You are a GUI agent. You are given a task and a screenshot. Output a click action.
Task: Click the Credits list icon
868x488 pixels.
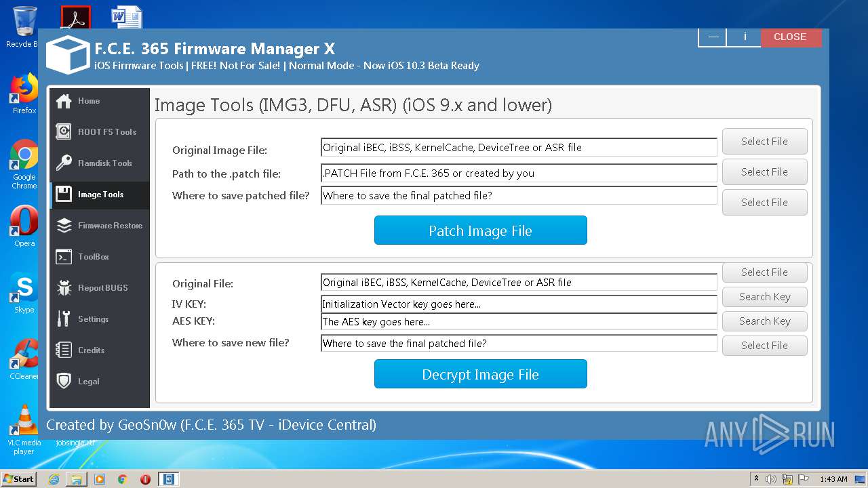point(64,350)
